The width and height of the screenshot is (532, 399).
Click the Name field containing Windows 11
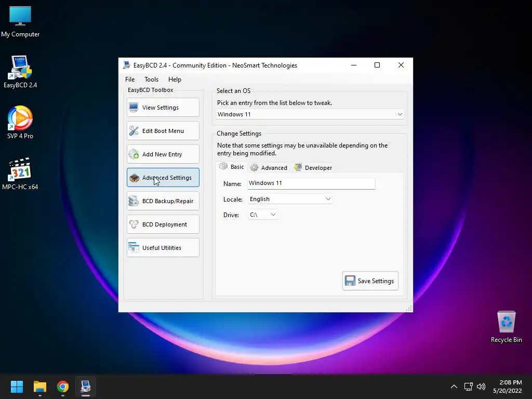[311, 183]
